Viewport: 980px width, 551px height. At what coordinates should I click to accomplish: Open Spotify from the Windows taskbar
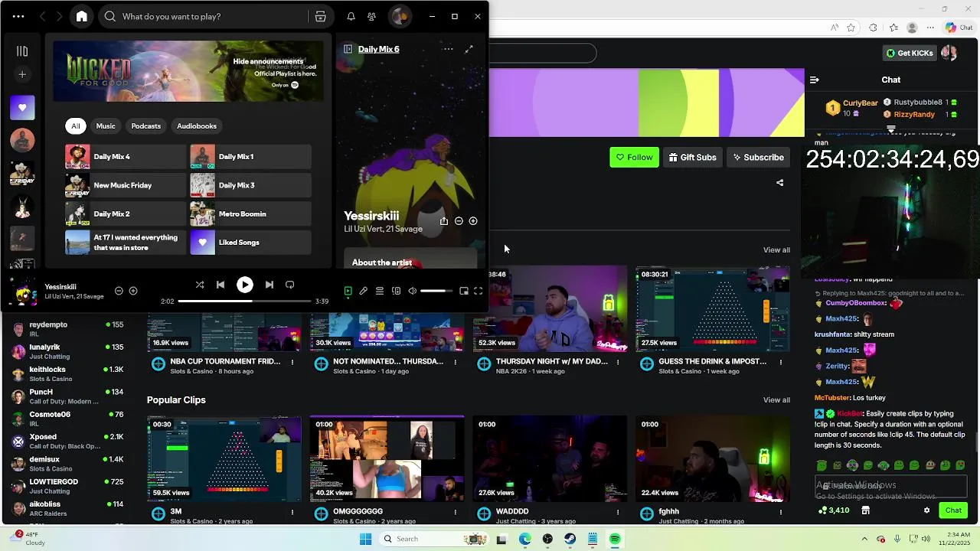[615, 539]
